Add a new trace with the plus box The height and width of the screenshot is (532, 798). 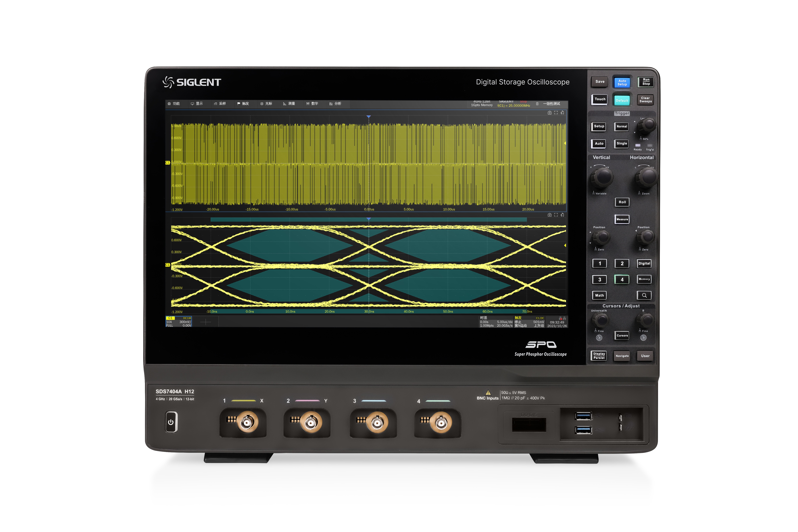click(x=206, y=322)
